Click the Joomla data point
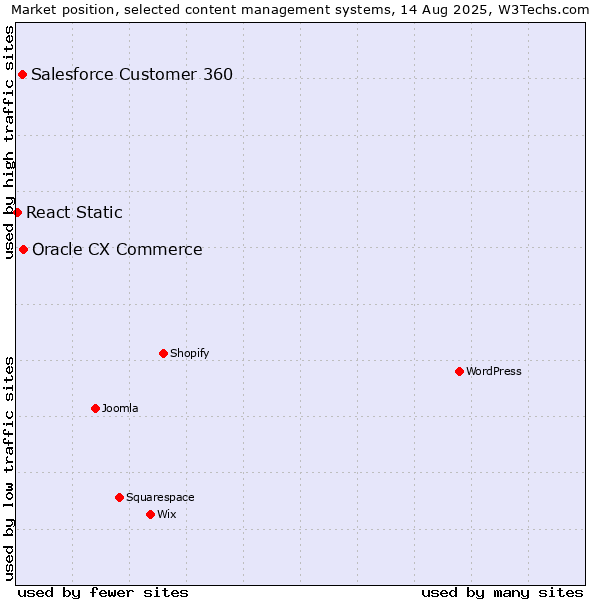This screenshot has height=600, width=600. click(x=96, y=408)
